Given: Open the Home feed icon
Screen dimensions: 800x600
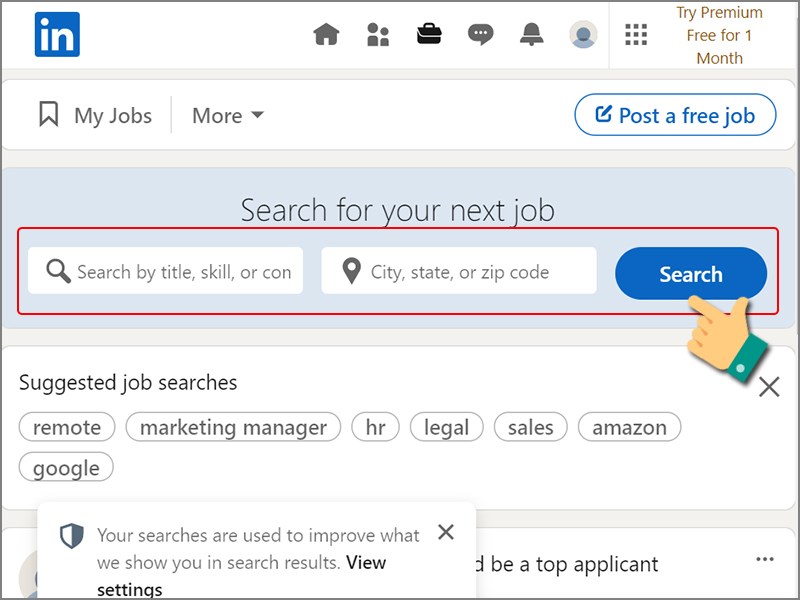Looking at the screenshot, I should point(326,35).
